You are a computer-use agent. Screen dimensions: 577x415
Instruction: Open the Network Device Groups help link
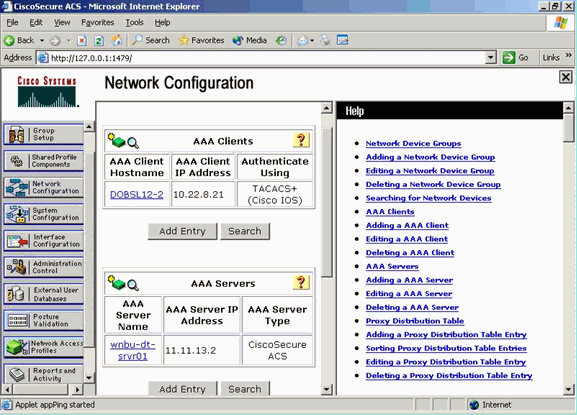[413, 143]
